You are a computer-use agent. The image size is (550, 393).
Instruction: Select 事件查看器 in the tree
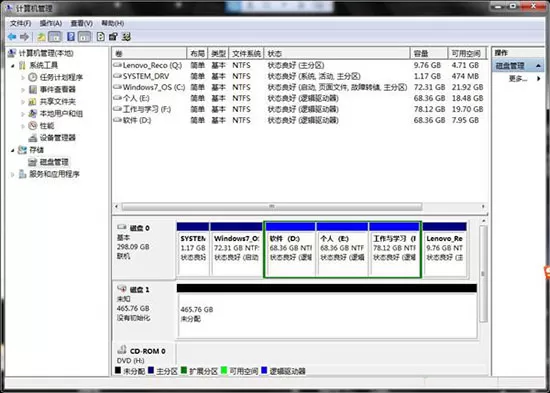click(x=58, y=89)
